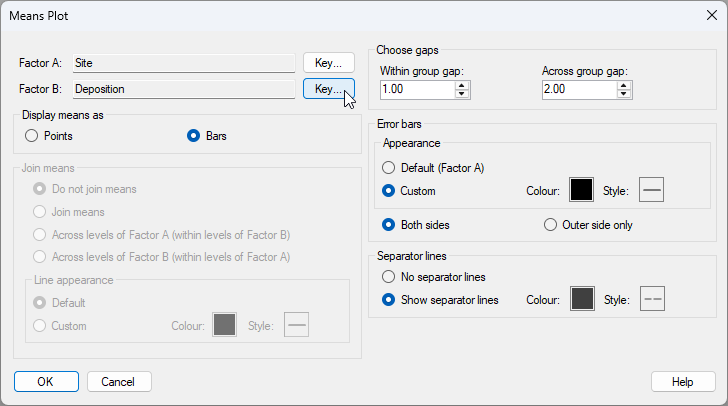Click inside the Factor B Deposition field
Image resolution: width=728 pixels, height=406 pixels.
[x=184, y=89]
